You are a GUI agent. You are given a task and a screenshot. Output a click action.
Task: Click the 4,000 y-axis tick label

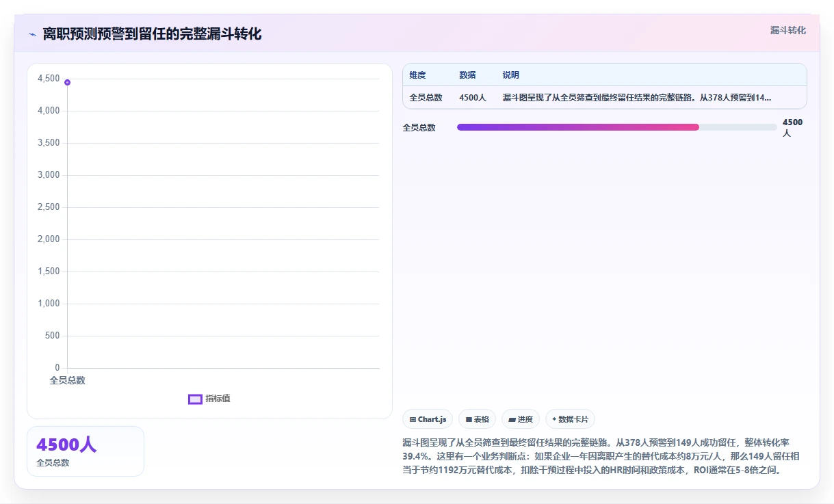click(x=49, y=111)
